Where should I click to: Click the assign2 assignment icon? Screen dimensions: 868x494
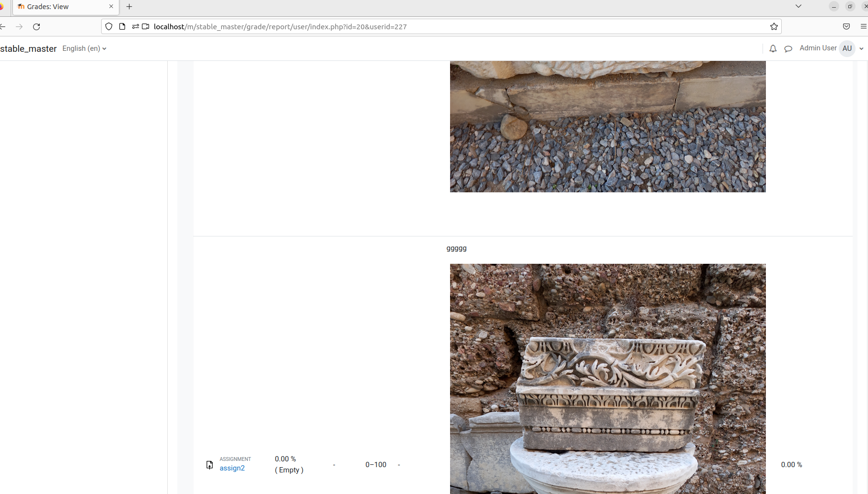click(x=209, y=465)
